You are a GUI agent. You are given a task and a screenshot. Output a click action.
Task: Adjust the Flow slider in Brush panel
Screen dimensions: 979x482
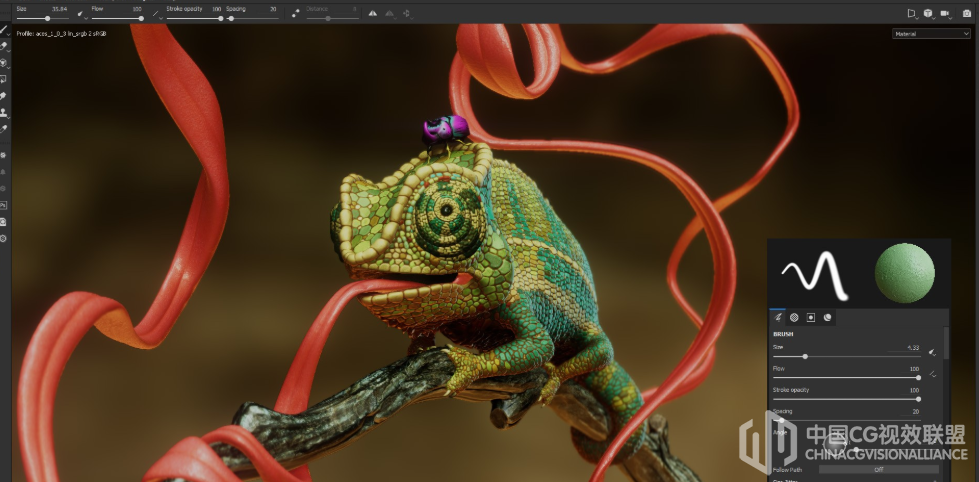coord(847,378)
